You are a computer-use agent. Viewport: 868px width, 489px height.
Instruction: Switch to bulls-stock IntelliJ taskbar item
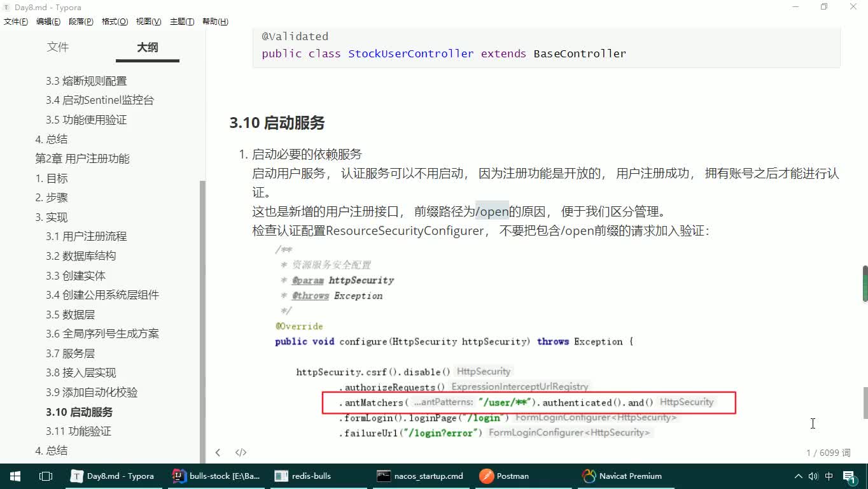(217, 476)
